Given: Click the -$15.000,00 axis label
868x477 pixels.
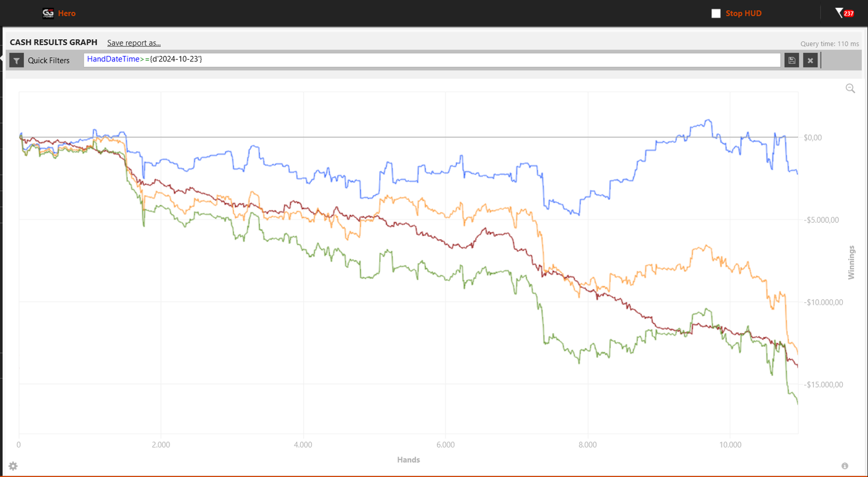Looking at the screenshot, I should [823, 385].
